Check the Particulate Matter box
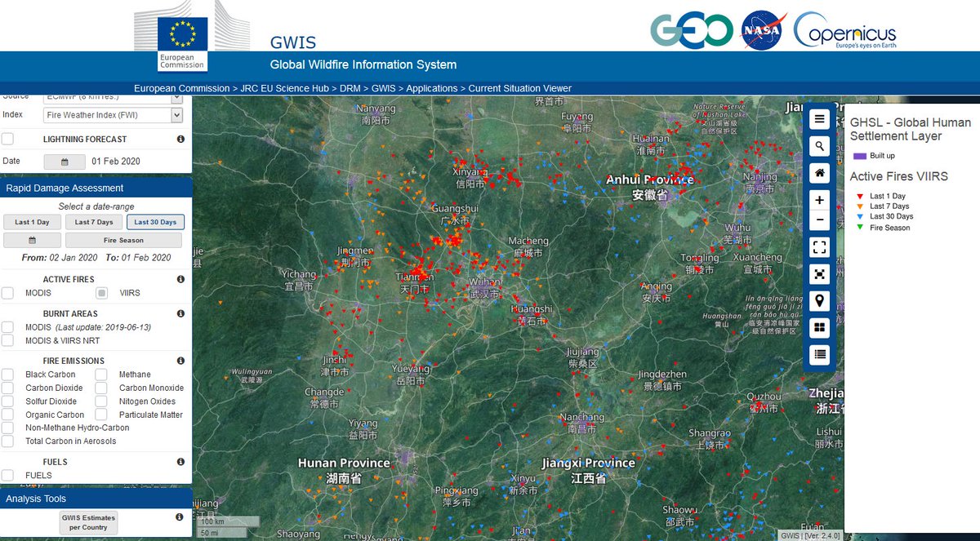The height and width of the screenshot is (541, 980). tap(101, 415)
